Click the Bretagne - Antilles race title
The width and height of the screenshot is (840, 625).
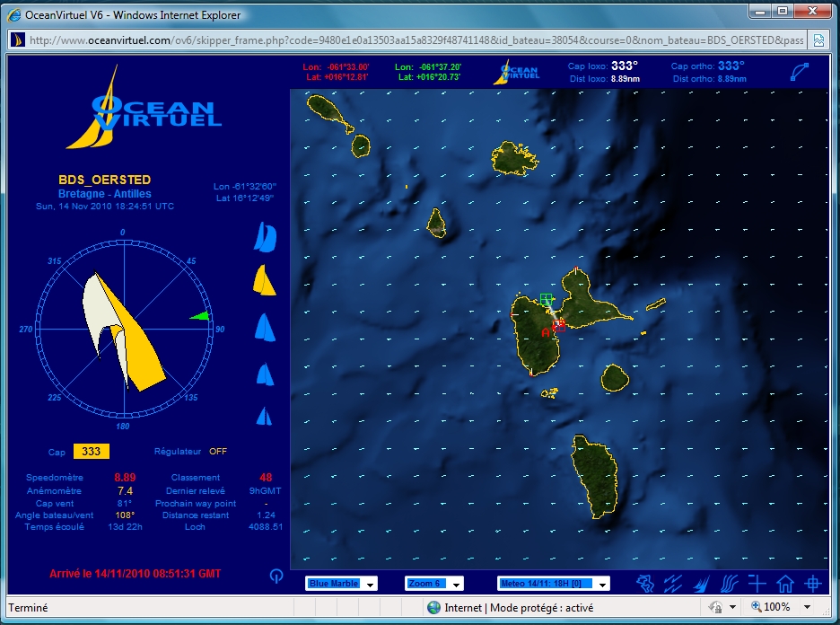coord(104,193)
